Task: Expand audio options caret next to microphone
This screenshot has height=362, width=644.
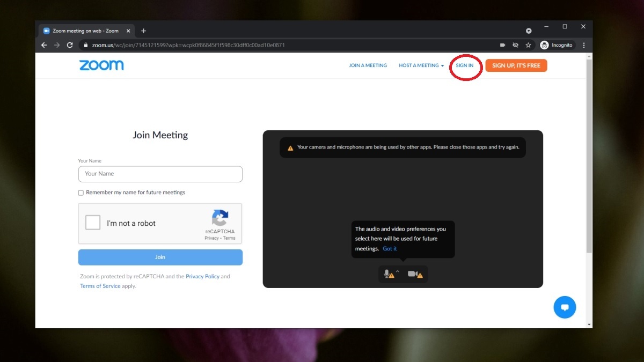Action: tap(398, 271)
